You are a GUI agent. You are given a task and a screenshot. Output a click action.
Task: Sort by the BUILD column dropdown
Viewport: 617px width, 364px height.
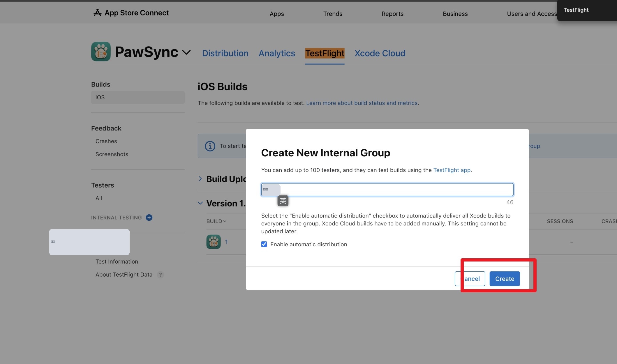(x=216, y=221)
